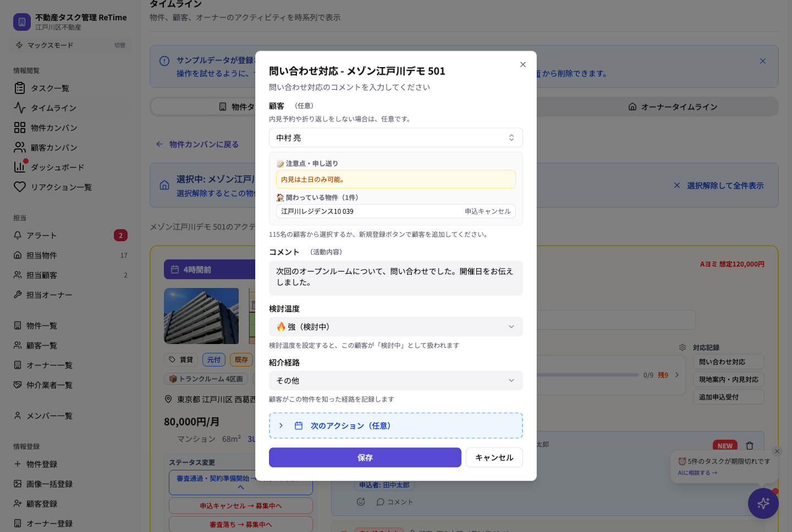The width and height of the screenshot is (792, 532).
Task: Click the 現地案内・内見対応 button
Action: coord(728,380)
